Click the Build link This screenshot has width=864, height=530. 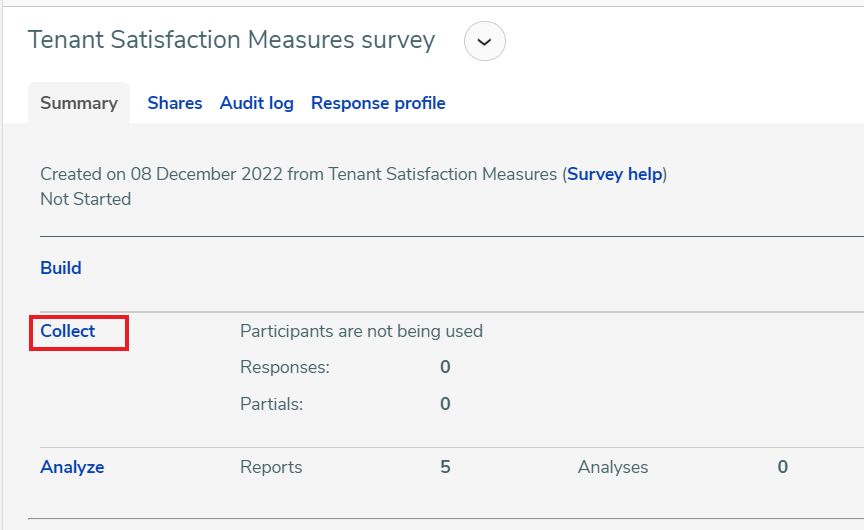61,268
